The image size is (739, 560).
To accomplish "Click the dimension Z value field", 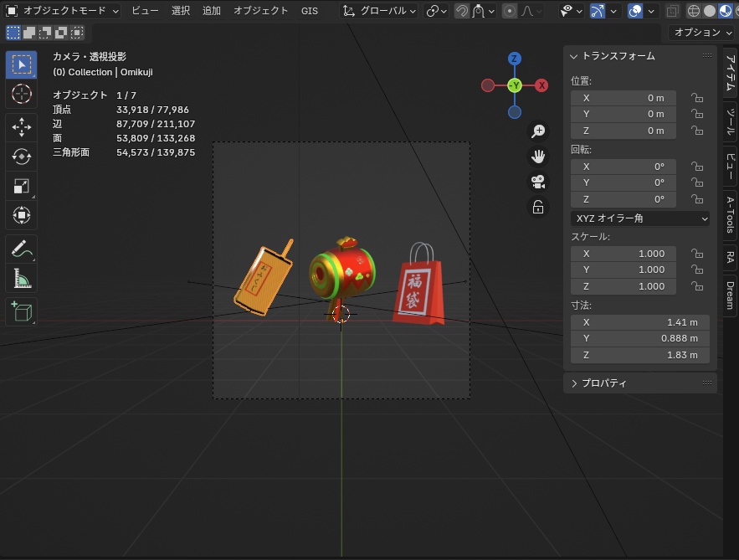I will point(640,355).
